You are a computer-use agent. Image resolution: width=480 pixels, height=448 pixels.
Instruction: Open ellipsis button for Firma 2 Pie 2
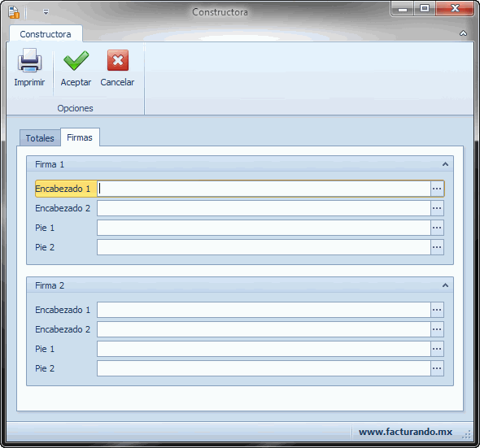[x=437, y=368]
